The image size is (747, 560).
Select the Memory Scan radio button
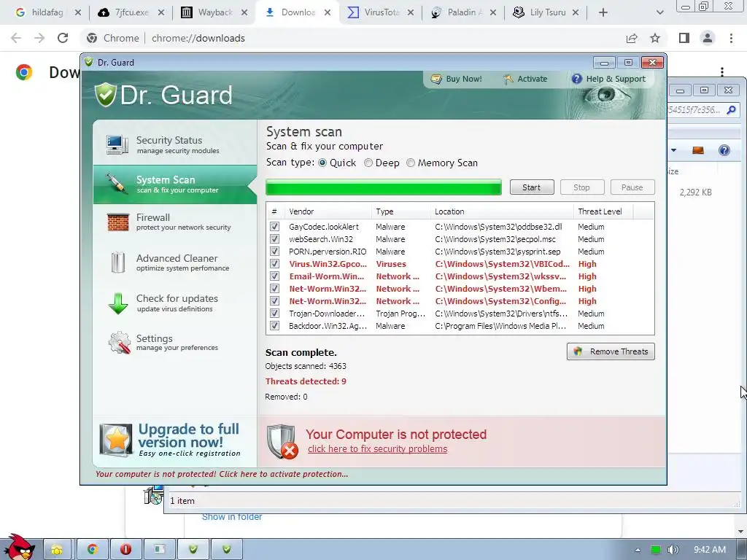[x=411, y=163]
